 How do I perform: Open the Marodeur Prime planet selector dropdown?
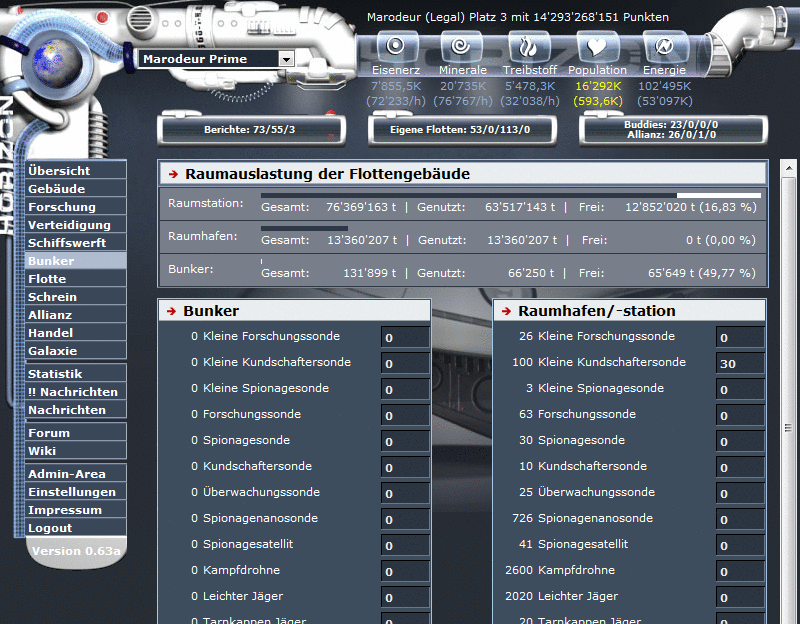(288, 59)
